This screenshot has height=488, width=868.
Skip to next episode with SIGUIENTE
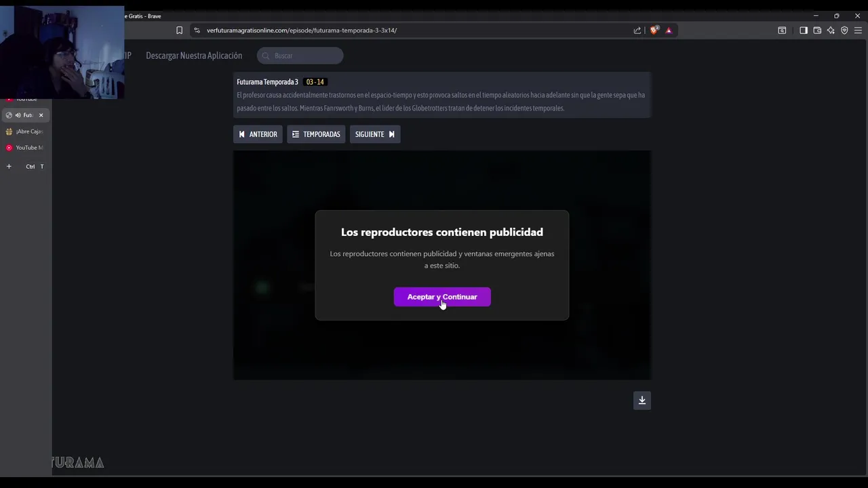[x=375, y=134]
